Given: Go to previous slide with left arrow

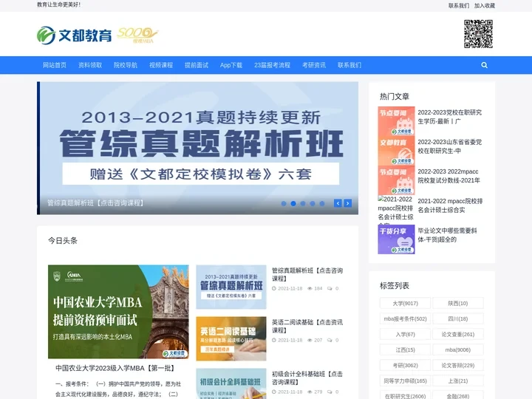Looking at the screenshot, I should (338, 203).
